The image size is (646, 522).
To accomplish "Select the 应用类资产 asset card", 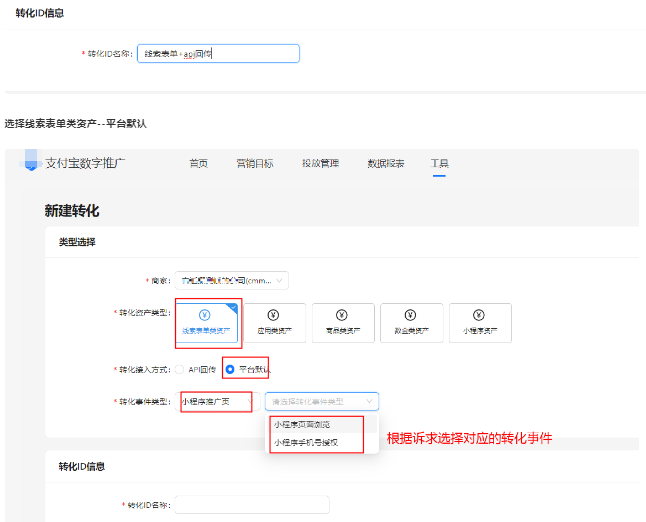I will (274, 323).
